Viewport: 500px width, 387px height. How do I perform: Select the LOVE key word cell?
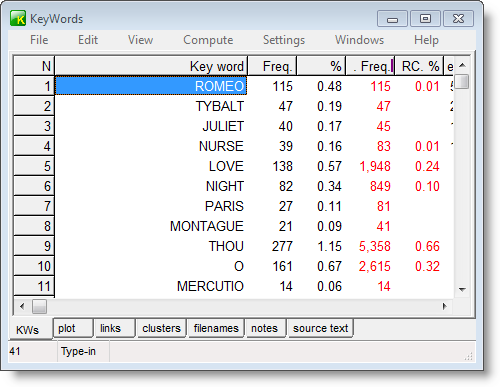coord(151,166)
